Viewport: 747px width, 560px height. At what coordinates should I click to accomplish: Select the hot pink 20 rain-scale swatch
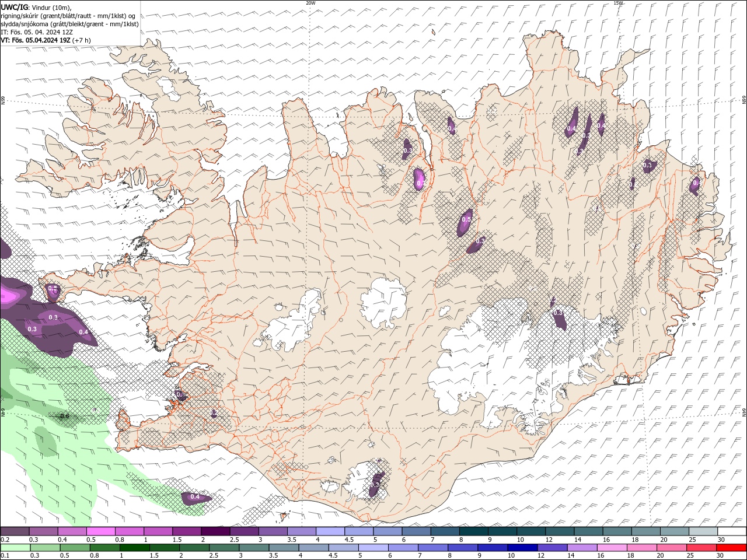click(672, 548)
